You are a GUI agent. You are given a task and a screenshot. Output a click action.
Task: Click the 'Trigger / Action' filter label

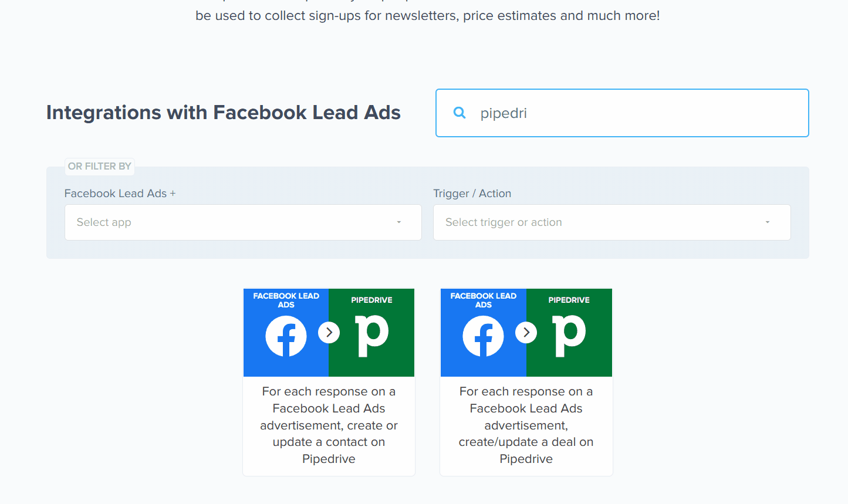point(472,194)
